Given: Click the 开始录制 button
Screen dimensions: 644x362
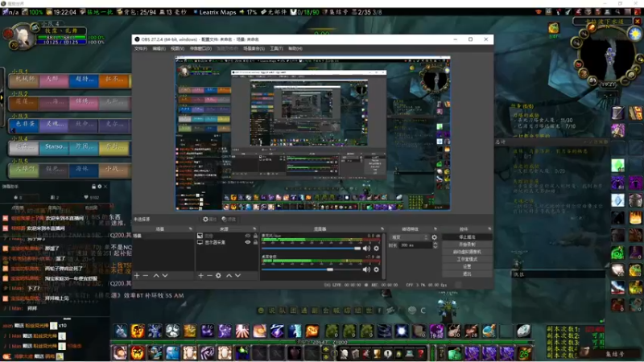Looking at the screenshot, I should tap(467, 245).
